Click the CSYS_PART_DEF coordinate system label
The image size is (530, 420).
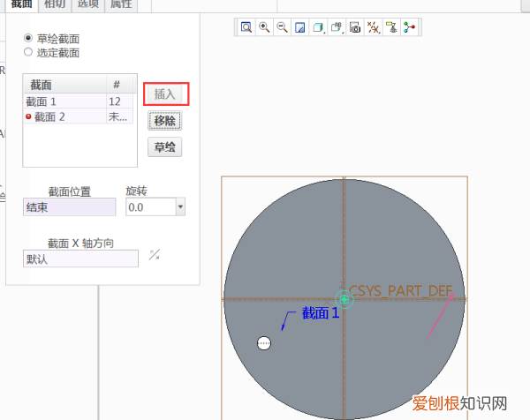400,290
